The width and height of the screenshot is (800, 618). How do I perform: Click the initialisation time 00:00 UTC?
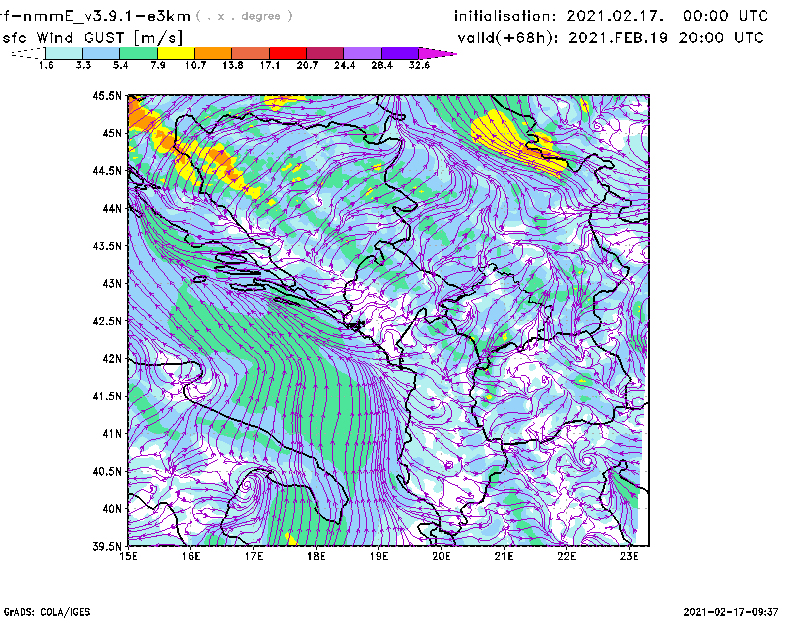point(725,16)
